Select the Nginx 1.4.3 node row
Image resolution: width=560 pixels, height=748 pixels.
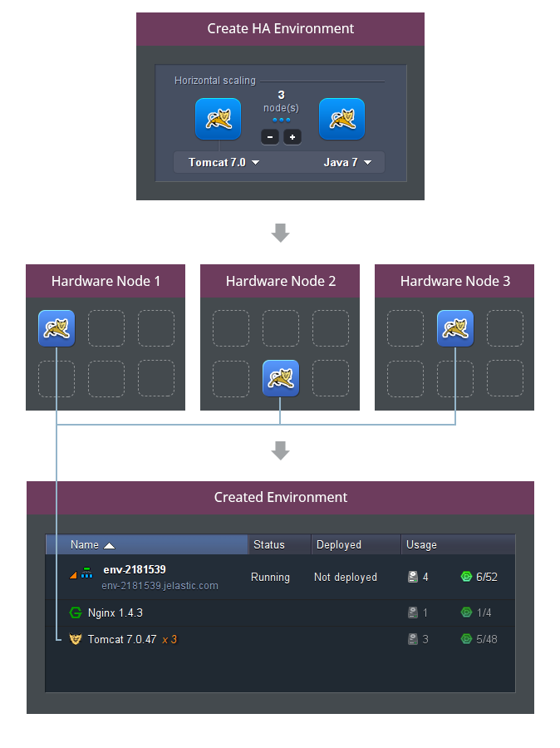point(281,613)
